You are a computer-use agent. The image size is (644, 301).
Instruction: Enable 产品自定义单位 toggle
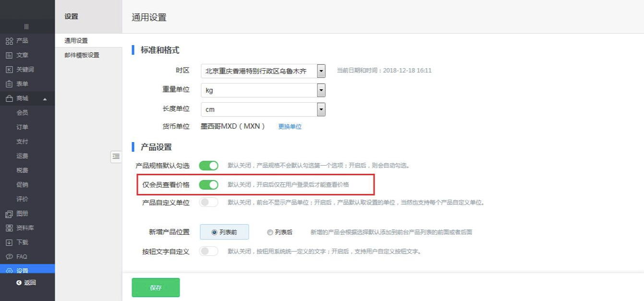pos(209,203)
